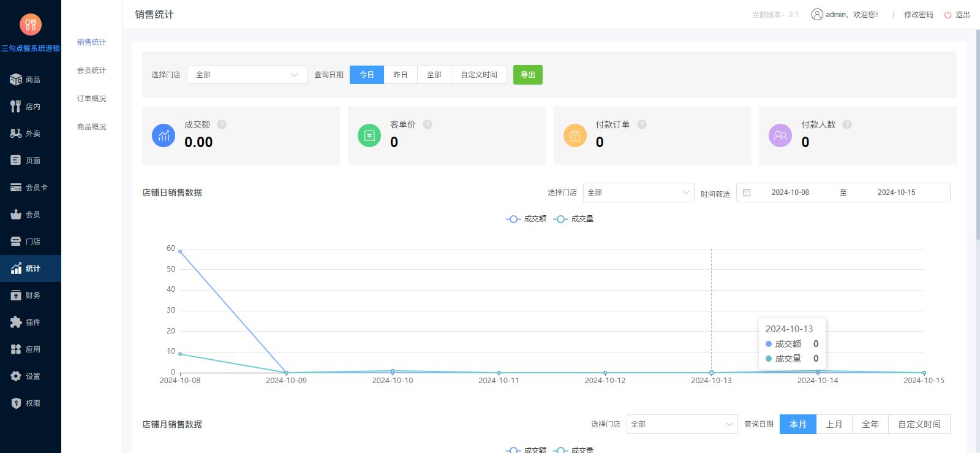Open the 店内 fork-knife icon

pyautogui.click(x=16, y=107)
